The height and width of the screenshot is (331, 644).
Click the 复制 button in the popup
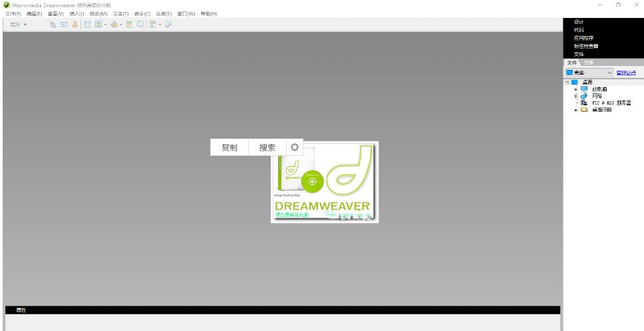pos(230,147)
